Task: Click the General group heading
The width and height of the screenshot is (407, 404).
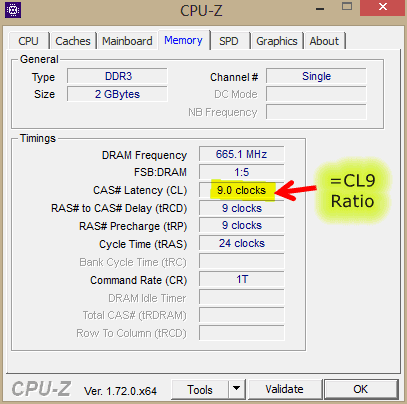Action: point(39,59)
